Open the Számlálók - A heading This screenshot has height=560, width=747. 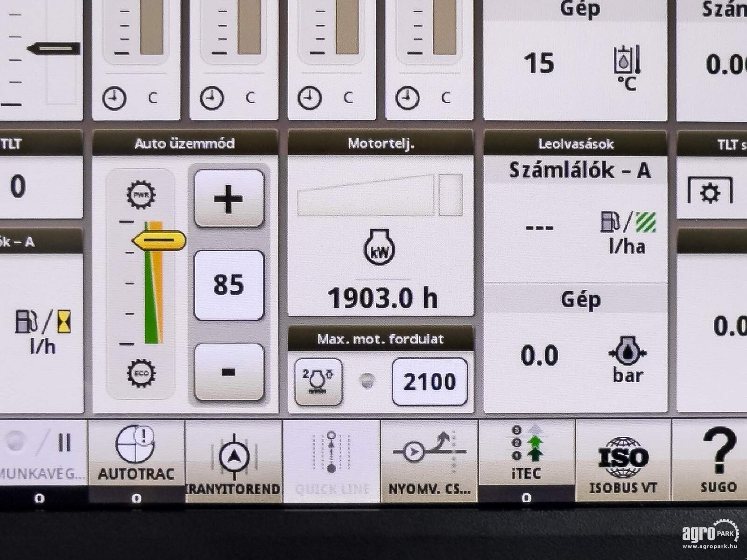click(x=580, y=170)
